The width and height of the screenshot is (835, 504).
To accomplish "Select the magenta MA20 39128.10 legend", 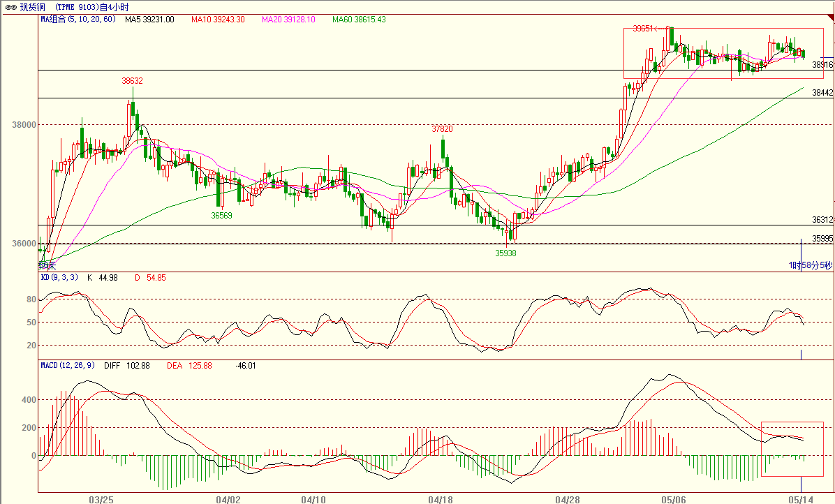I will tap(288, 20).
